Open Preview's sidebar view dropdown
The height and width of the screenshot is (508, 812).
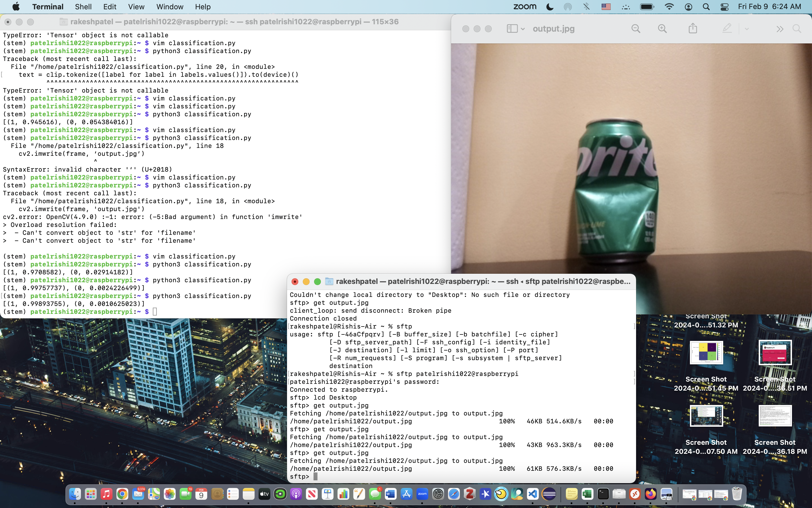tap(515, 29)
